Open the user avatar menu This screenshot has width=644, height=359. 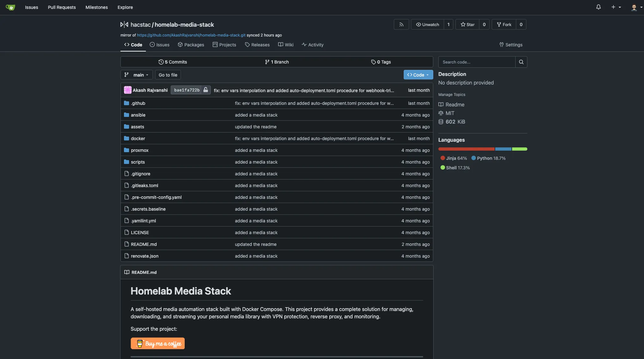click(637, 7)
